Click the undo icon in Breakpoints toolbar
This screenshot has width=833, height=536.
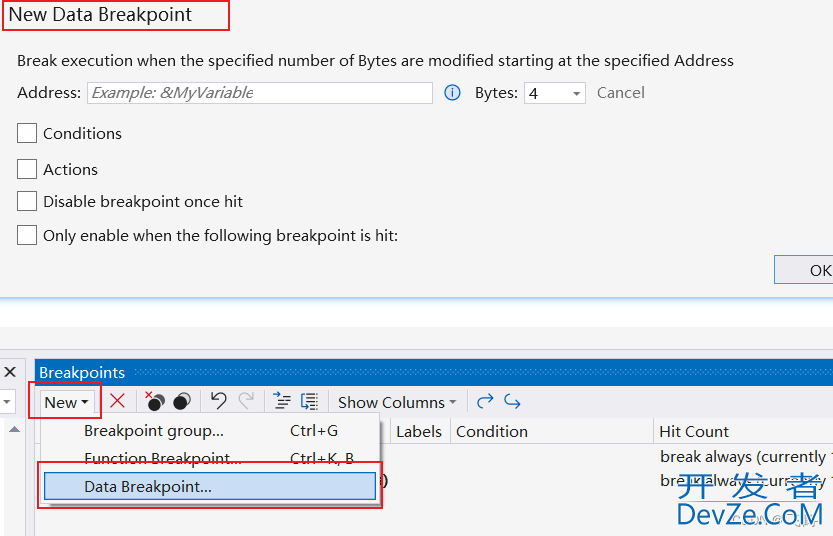point(218,401)
